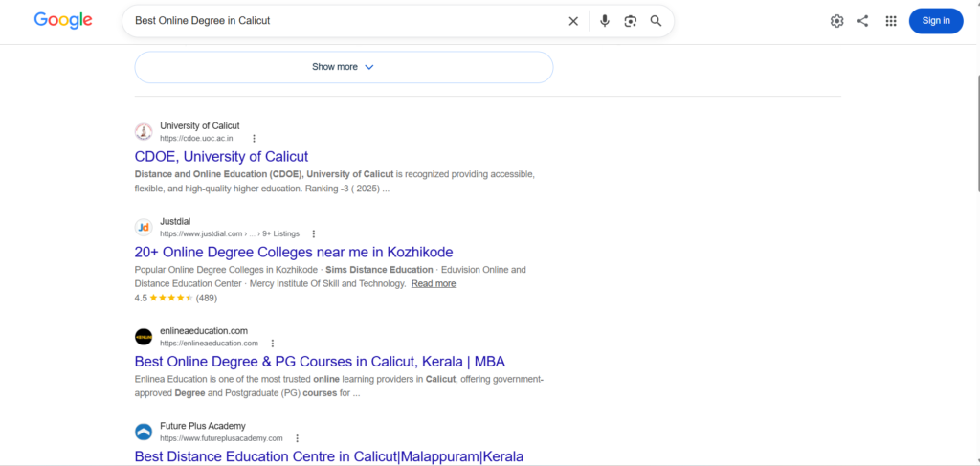
Task: Click the Justdial site name
Action: coord(175,222)
